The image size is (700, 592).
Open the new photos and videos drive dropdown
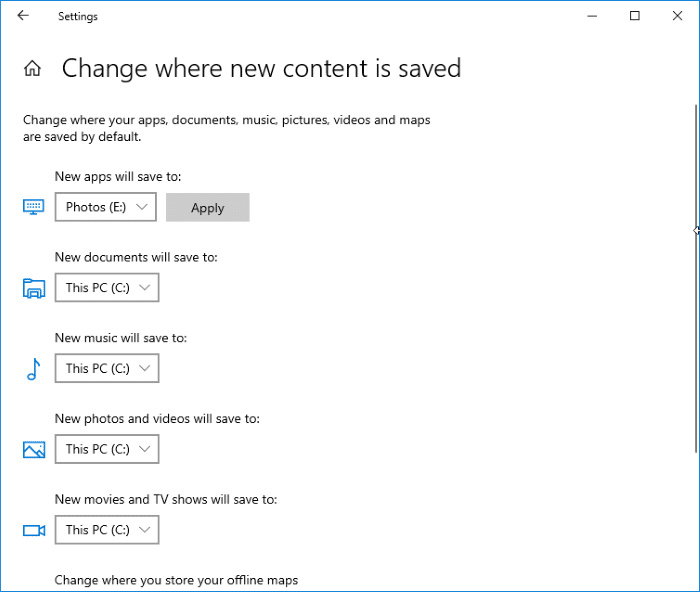click(107, 449)
